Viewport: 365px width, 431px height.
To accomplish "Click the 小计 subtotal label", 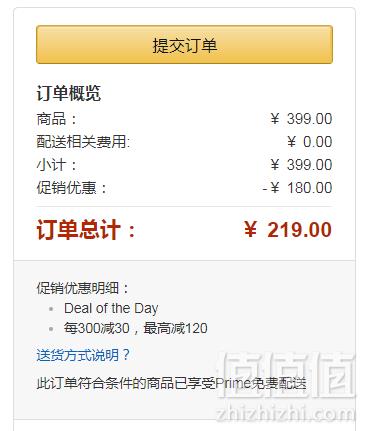I will click(x=56, y=165).
